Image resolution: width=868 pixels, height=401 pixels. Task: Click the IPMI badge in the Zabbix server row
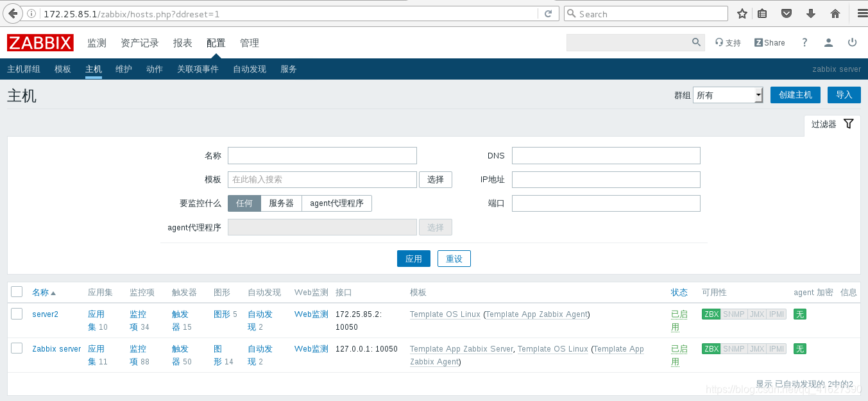pyautogui.click(x=777, y=349)
